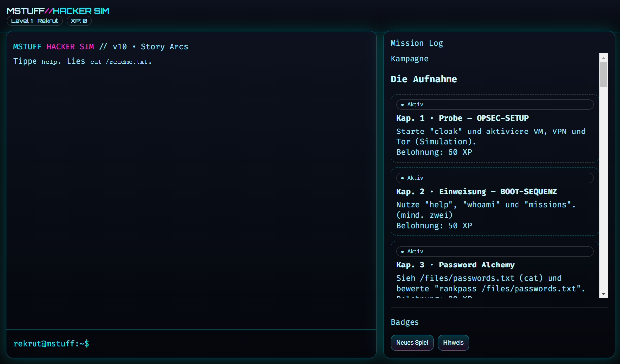
Task: Click the Aktiv status pill for Kap. 3
Action: [494, 251]
